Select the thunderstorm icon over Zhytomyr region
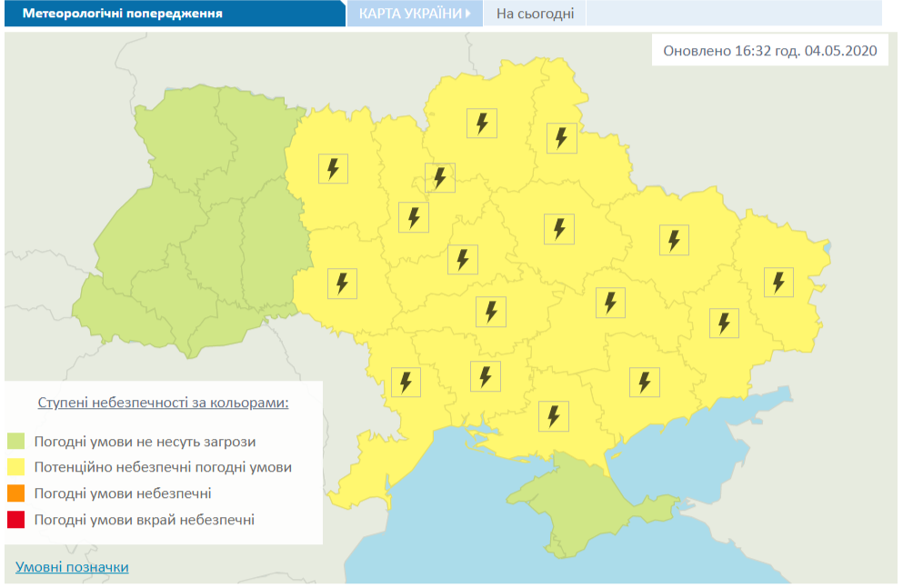The width and height of the screenshot is (903, 588). tap(414, 217)
